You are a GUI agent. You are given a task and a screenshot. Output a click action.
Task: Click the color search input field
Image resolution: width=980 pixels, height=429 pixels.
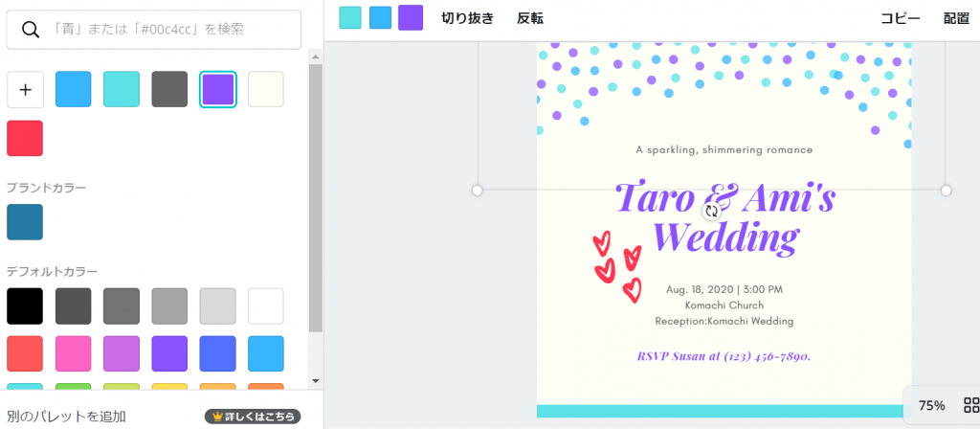pyautogui.click(x=154, y=30)
